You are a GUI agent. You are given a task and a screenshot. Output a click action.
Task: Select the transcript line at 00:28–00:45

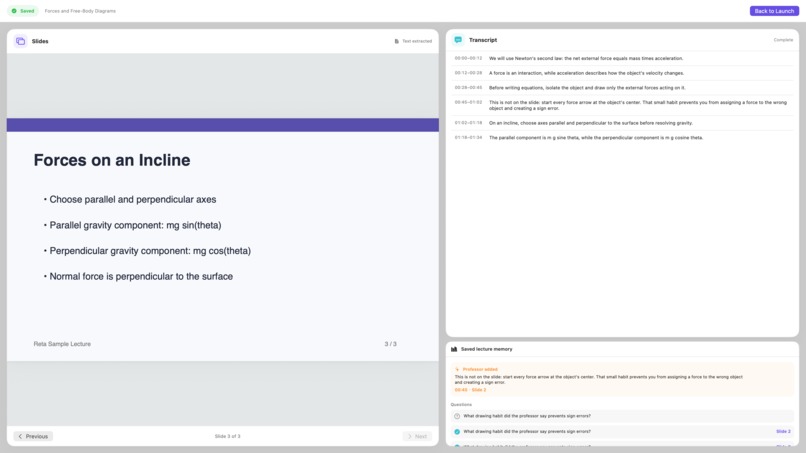coord(622,87)
